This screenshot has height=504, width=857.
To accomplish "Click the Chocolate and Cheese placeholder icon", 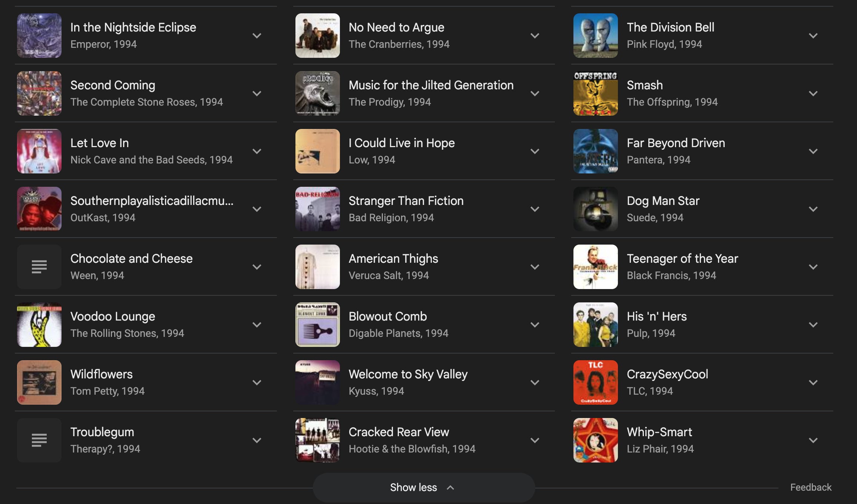I will click(x=39, y=267).
